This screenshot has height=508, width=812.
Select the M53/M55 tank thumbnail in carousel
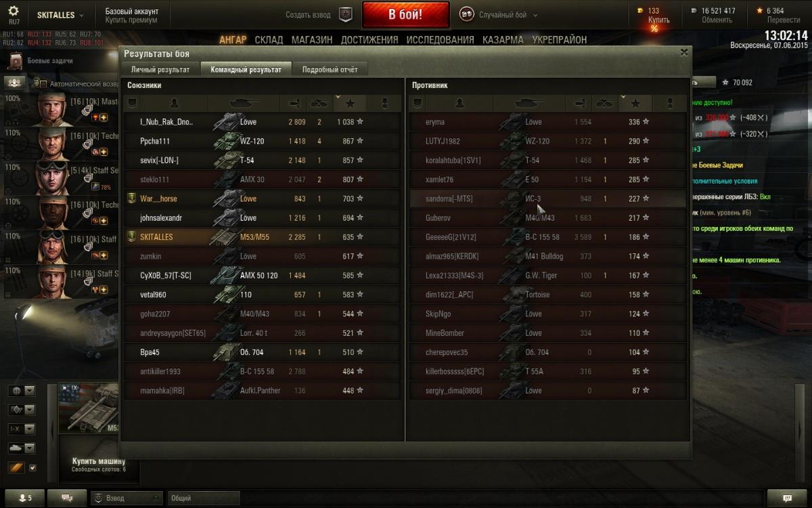(89, 408)
